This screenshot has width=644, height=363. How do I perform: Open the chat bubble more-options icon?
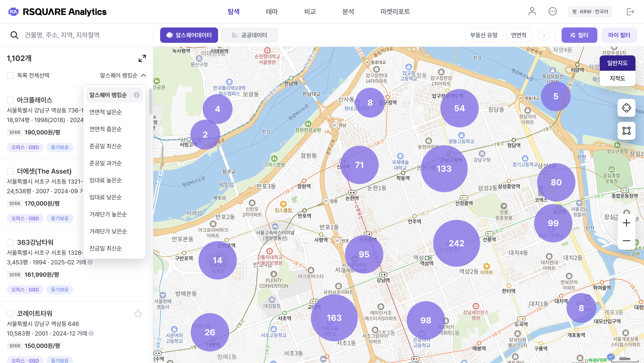click(x=552, y=12)
